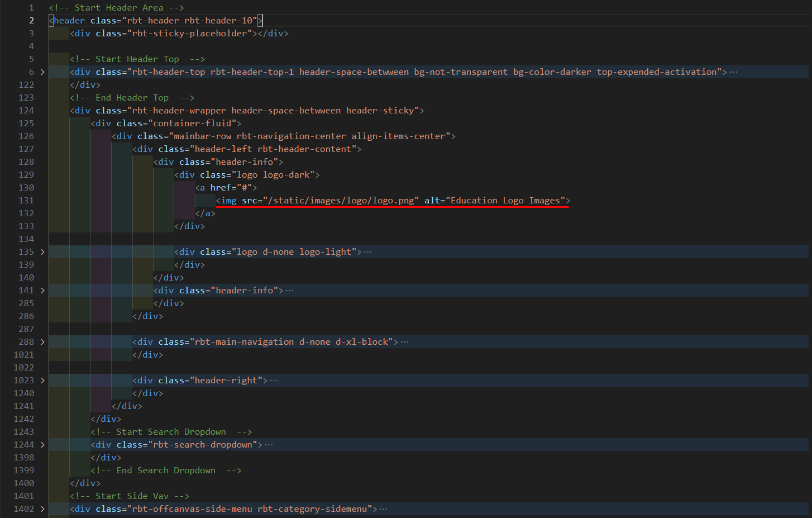
Task: Click 'rbt-header-wrapper' class text on line 124
Action: coord(179,111)
